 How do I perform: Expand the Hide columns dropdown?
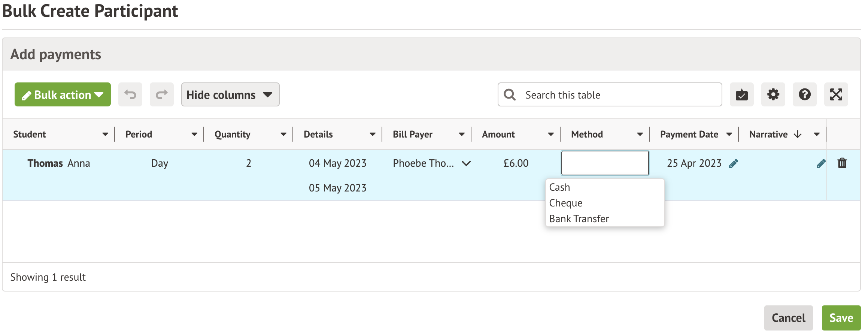coord(230,94)
